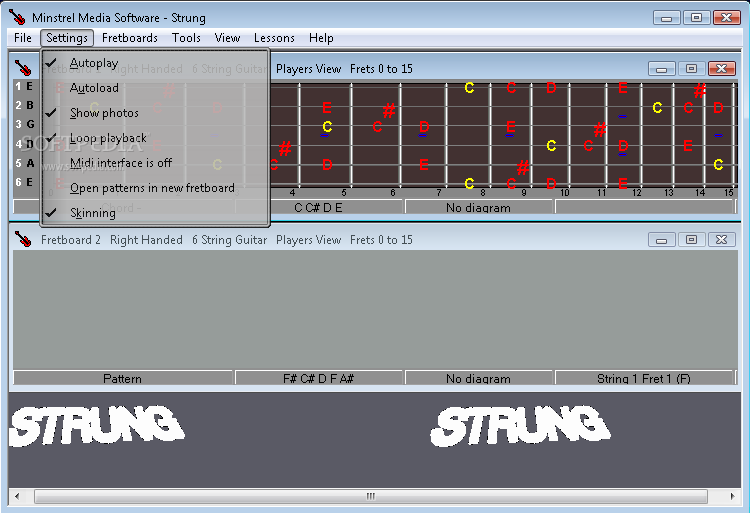Enable Open patterns in new fretboard
The image size is (750, 513).
[x=155, y=188]
